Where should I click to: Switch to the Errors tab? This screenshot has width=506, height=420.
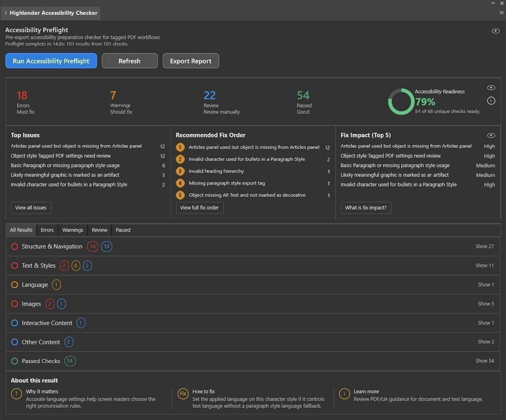pos(47,230)
